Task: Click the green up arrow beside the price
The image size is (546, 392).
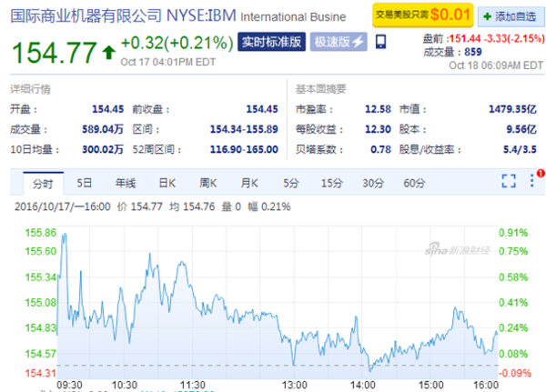Action: [x=108, y=52]
